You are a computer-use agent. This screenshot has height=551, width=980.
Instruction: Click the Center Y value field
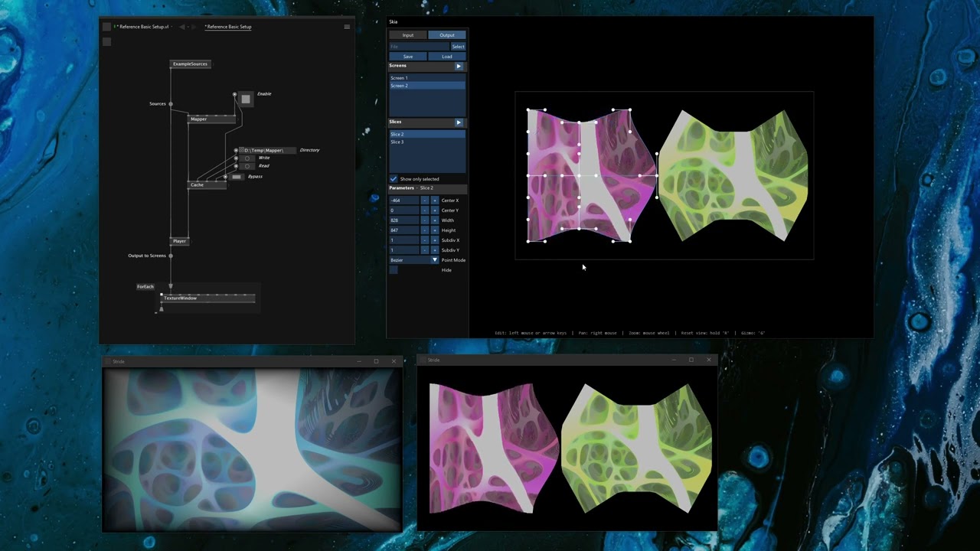tap(404, 210)
